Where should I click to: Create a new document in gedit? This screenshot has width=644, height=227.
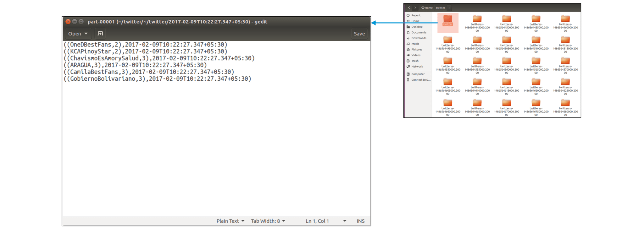(100, 34)
